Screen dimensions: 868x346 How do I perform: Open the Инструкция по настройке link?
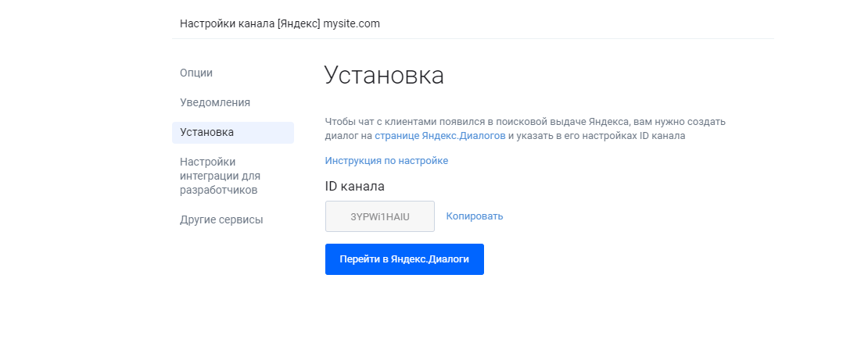386,161
